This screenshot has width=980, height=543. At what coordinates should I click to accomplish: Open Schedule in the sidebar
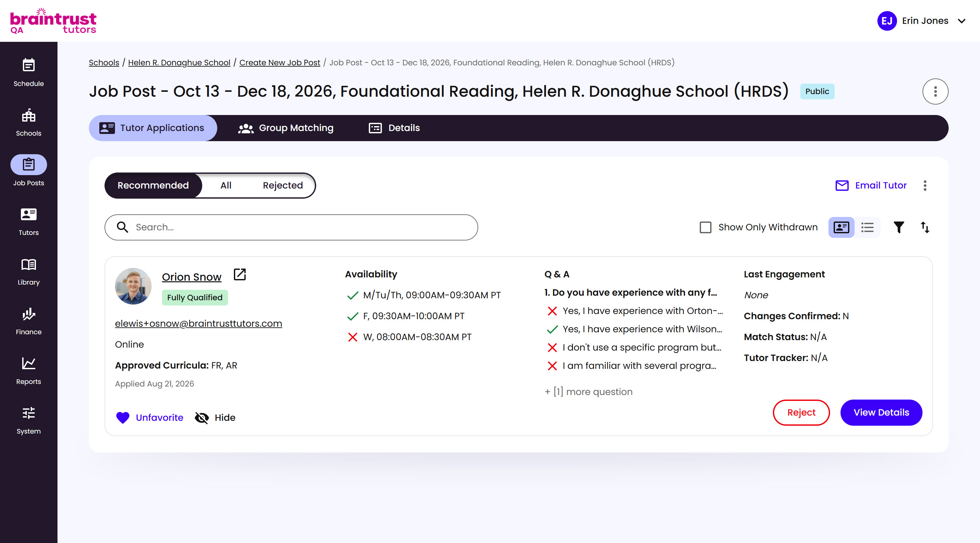coord(28,72)
